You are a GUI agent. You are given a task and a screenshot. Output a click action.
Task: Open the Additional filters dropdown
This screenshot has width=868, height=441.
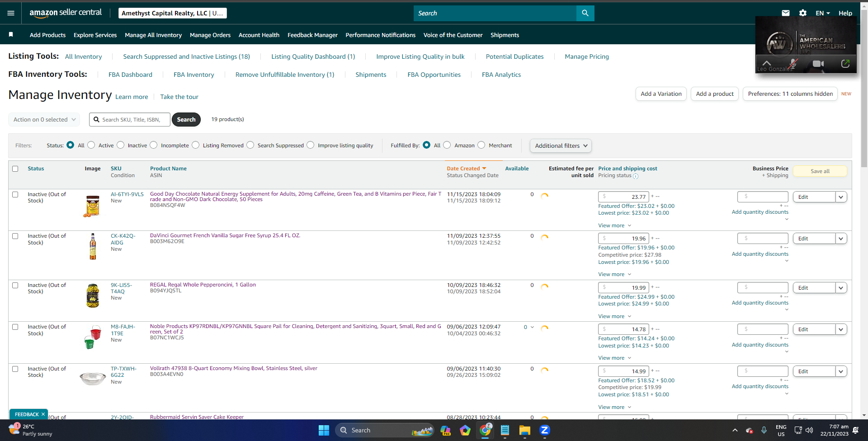[x=561, y=145]
